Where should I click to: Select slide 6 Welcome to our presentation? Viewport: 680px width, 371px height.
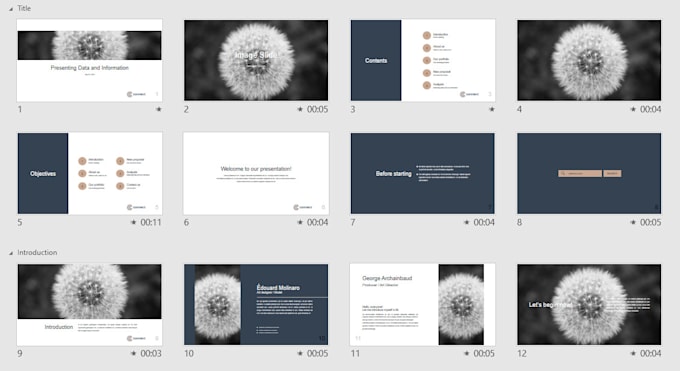[256, 174]
